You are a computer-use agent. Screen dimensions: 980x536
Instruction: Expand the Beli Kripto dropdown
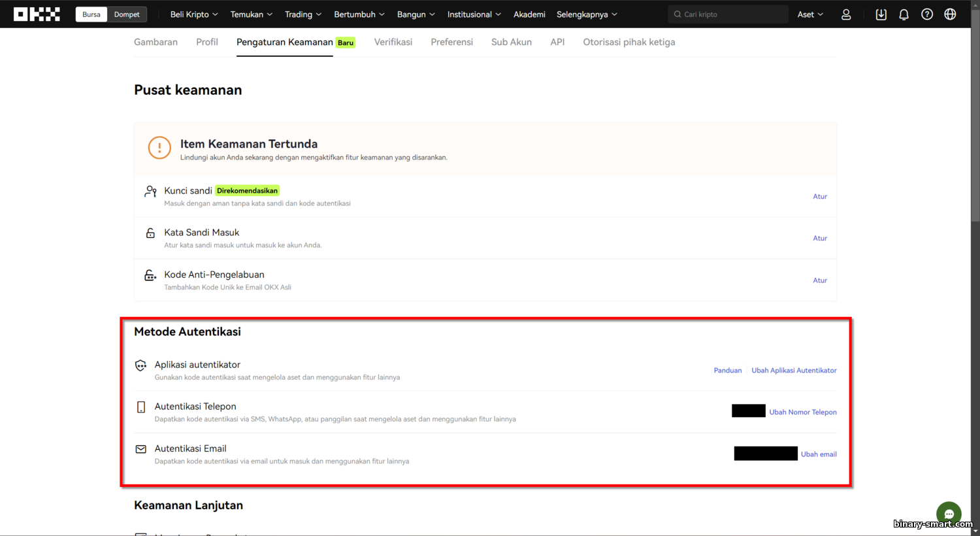tap(194, 14)
